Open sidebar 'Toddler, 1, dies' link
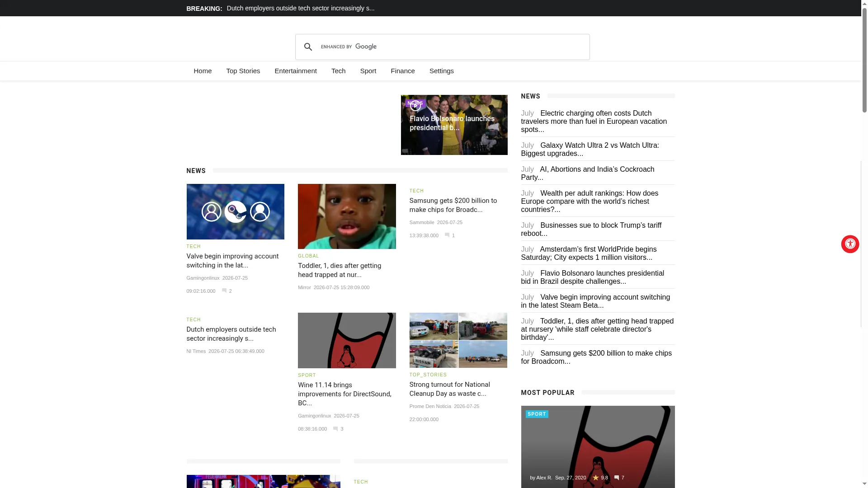868x488 pixels. [598, 329]
